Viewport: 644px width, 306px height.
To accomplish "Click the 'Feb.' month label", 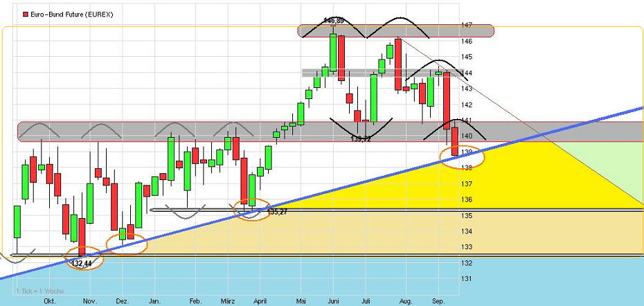I will pos(195,301).
